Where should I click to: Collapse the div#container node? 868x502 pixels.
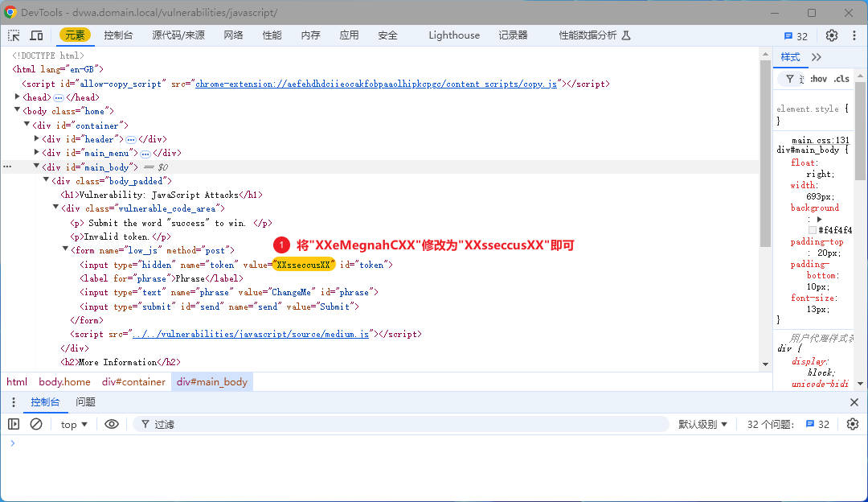[27, 125]
